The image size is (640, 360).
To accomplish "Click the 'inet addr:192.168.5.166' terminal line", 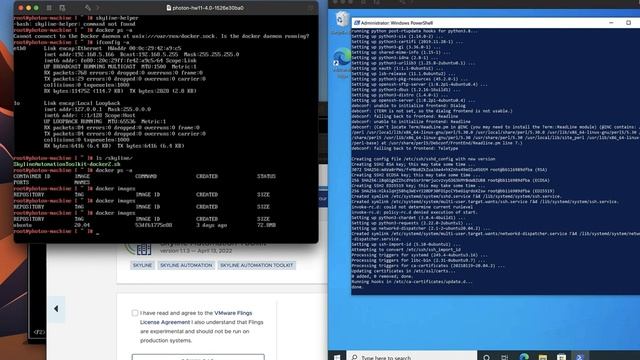I will point(141,54).
